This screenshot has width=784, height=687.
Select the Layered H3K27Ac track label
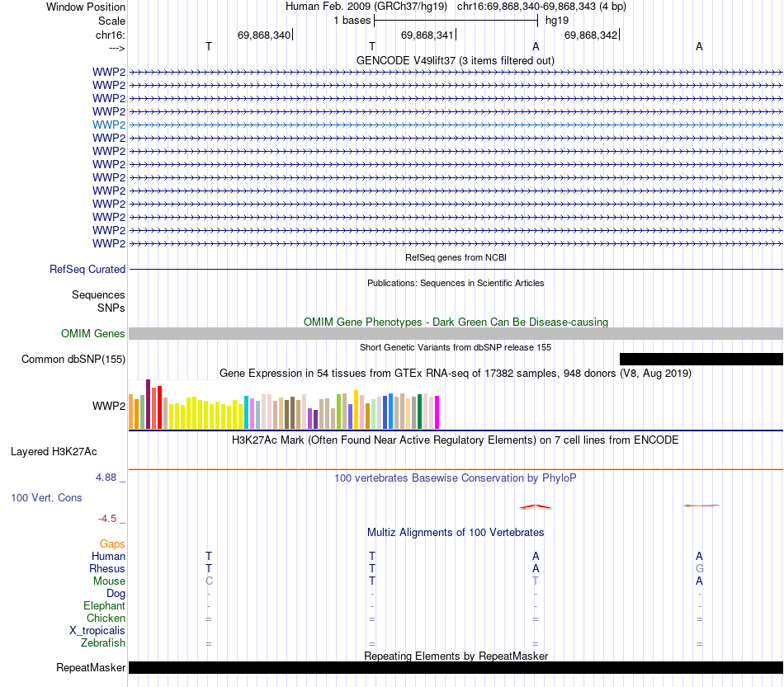coord(54,452)
